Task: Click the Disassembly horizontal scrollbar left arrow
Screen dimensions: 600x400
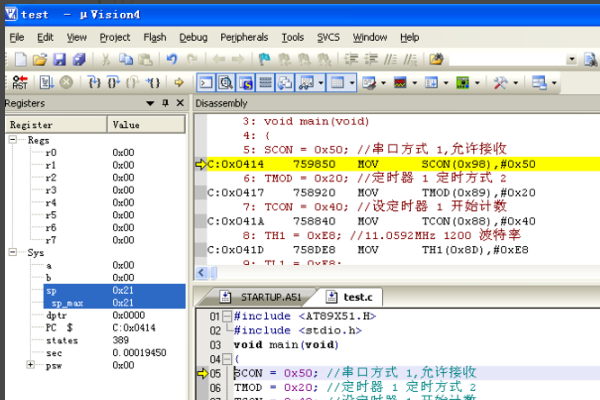Action: [x=201, y=273]
